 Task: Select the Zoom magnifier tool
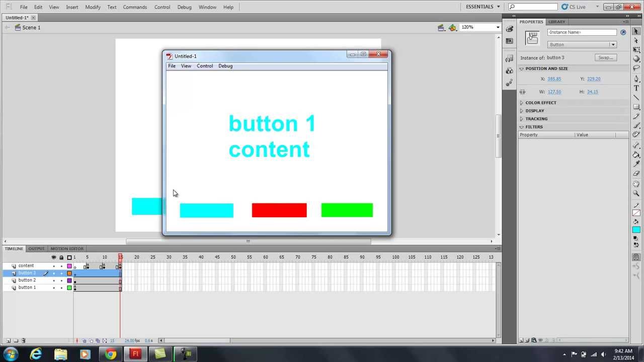[x=636, y=194]
